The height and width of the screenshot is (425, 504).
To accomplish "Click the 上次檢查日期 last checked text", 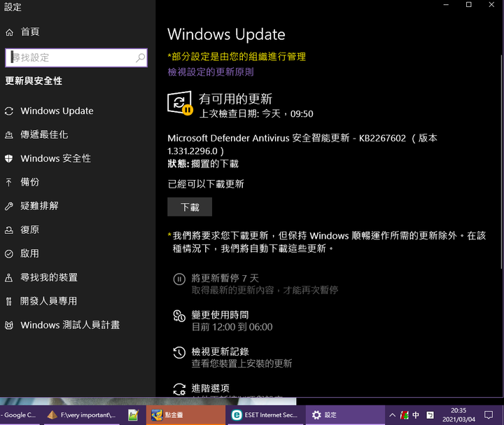I will click(x=256, y=114).
